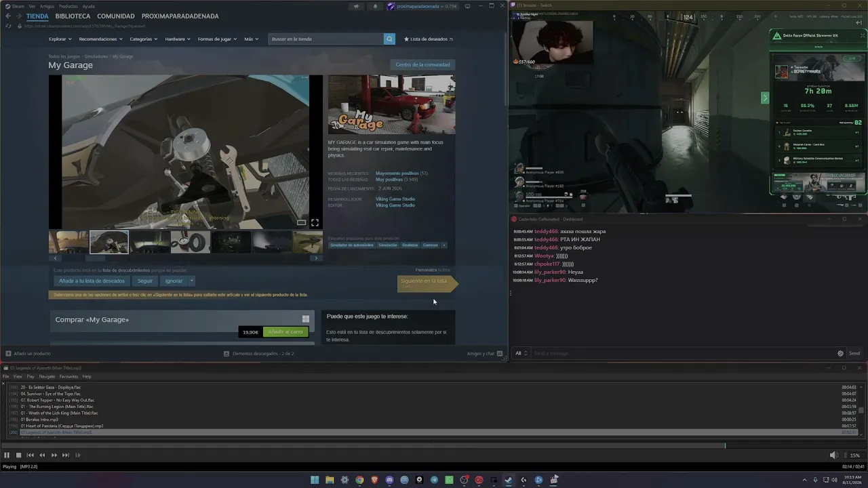Open the media player Navigate menu
Screen dimensions: 868x488
pos(47,377)
